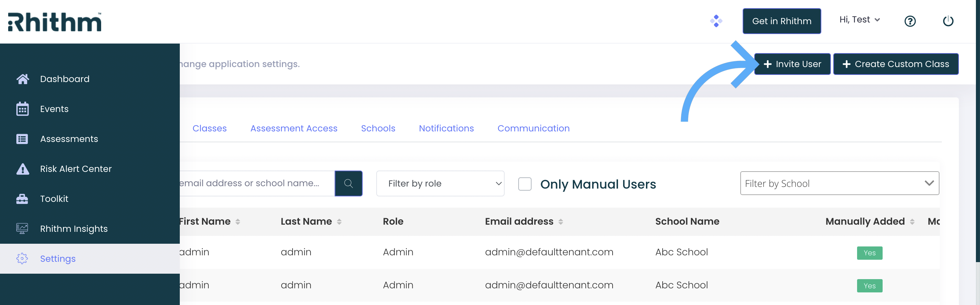Switch to the Schools tab
This screenshot has width=980, height=305.
click(x=378, y=129)
